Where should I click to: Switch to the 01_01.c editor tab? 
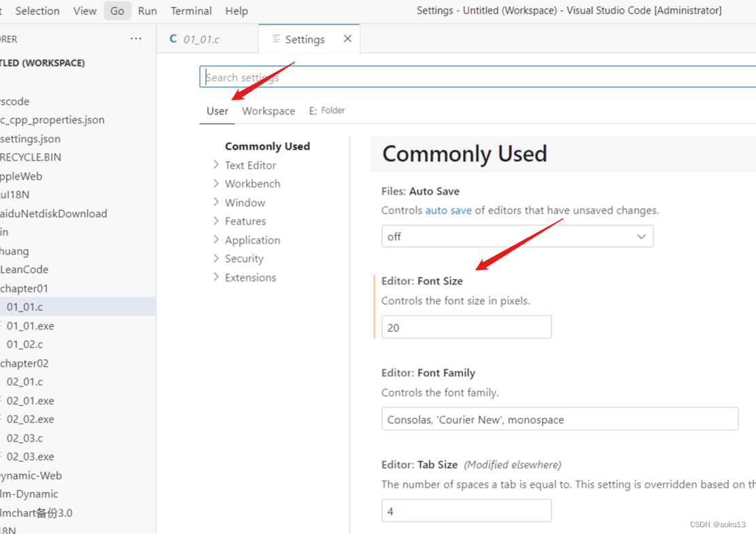[x=207, y=39]
